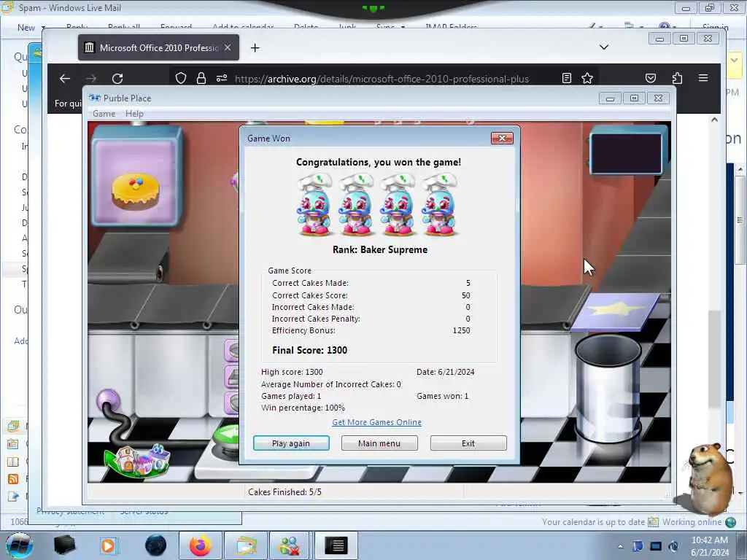Go back in Firefox
The height and width of the screenshot is (560, 747).
65,79
